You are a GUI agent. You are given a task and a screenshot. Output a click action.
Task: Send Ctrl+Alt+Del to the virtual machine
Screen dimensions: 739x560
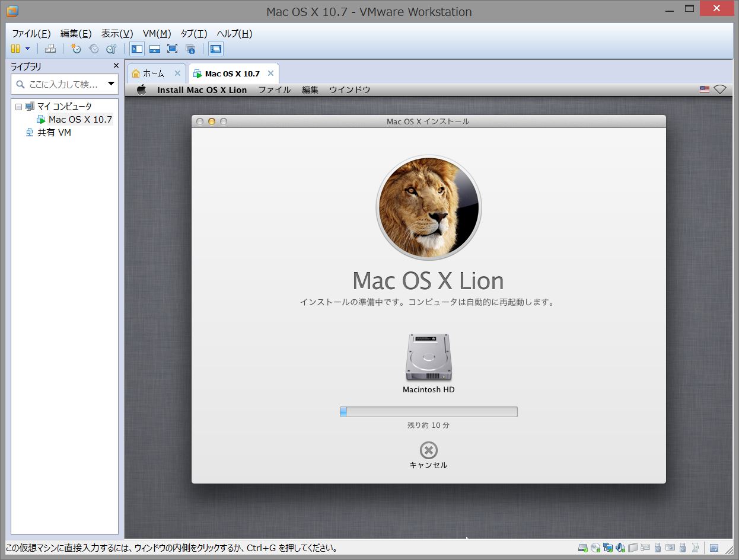[x=50, y=49]
